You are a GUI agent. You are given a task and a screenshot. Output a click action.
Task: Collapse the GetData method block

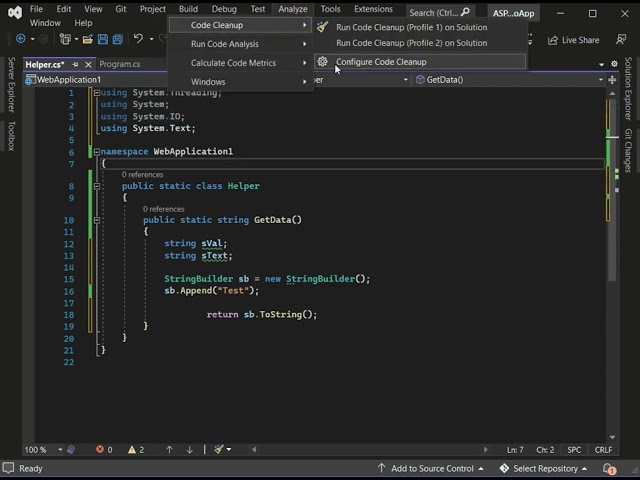click(97, 220)
